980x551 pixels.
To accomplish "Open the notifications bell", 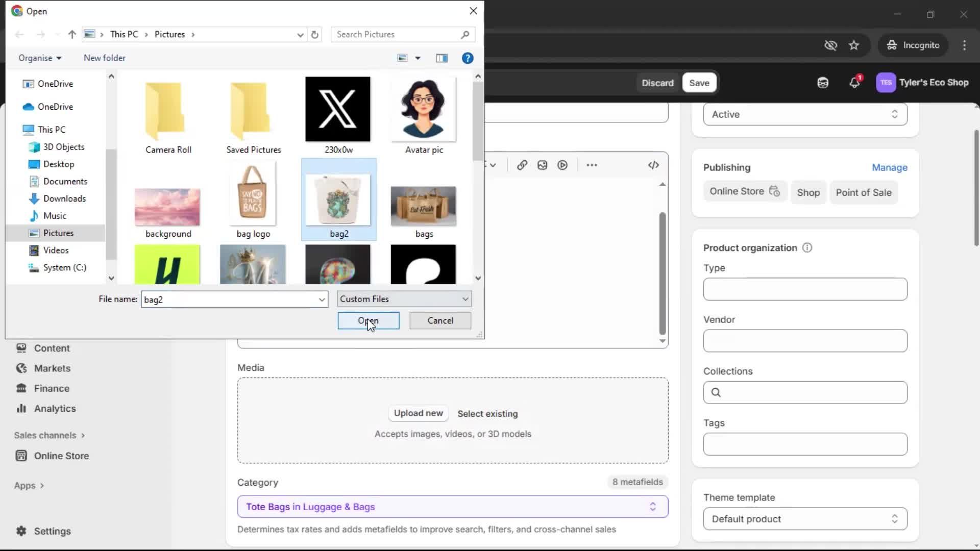I will pyautogui.click(x=854, y=82).
